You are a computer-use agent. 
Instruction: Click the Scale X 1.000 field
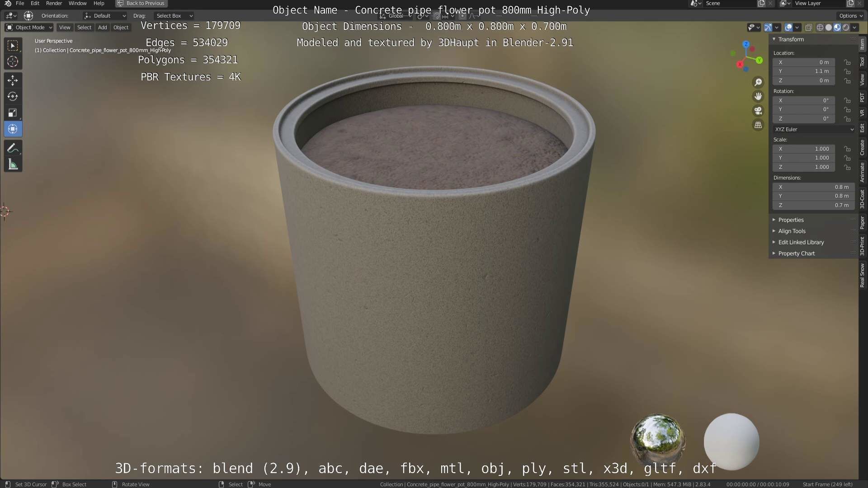(804, 149)
